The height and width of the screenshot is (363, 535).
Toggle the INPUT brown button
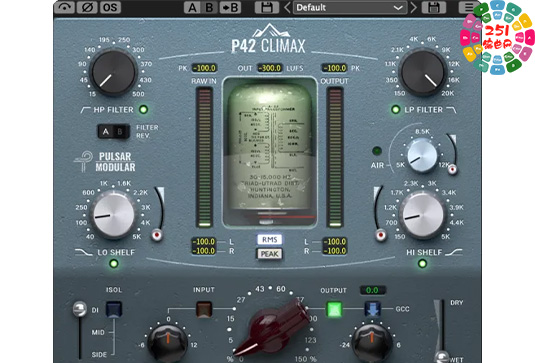coord(204,309)
